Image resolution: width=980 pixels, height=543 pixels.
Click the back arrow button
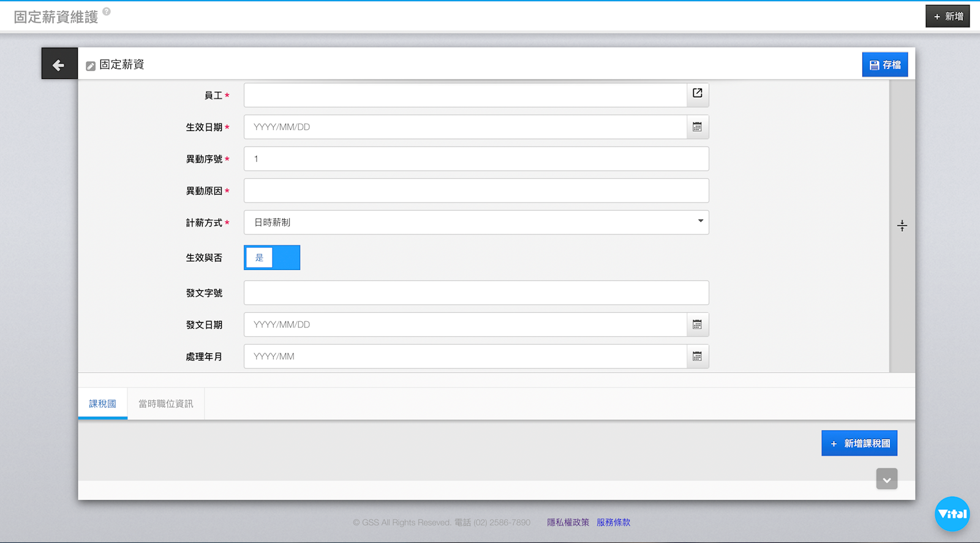[x=59, y=64]
